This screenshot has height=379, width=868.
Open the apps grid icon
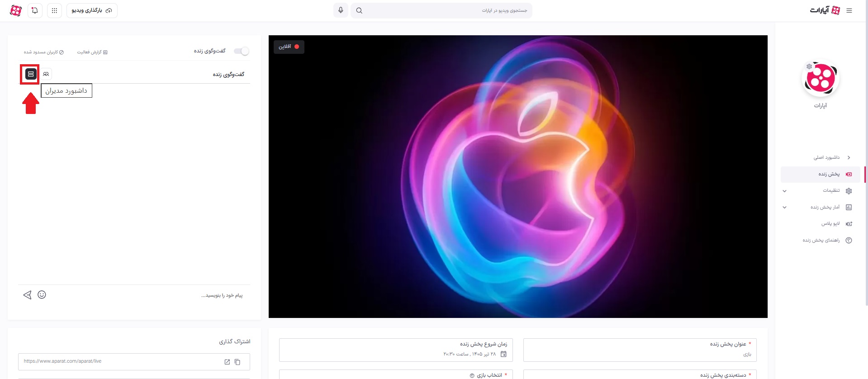[54, 10]
